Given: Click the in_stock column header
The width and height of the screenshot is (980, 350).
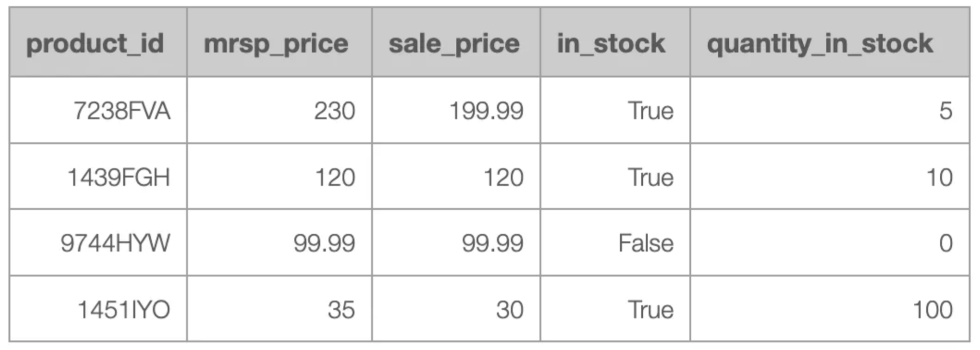Looking at the screenshot, I should click(611, 44).
